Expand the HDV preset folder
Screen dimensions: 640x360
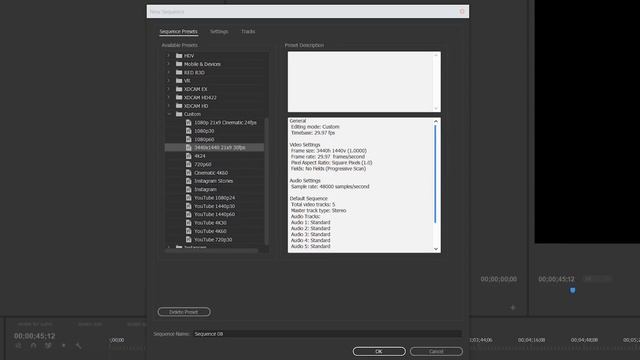point(169,56)
